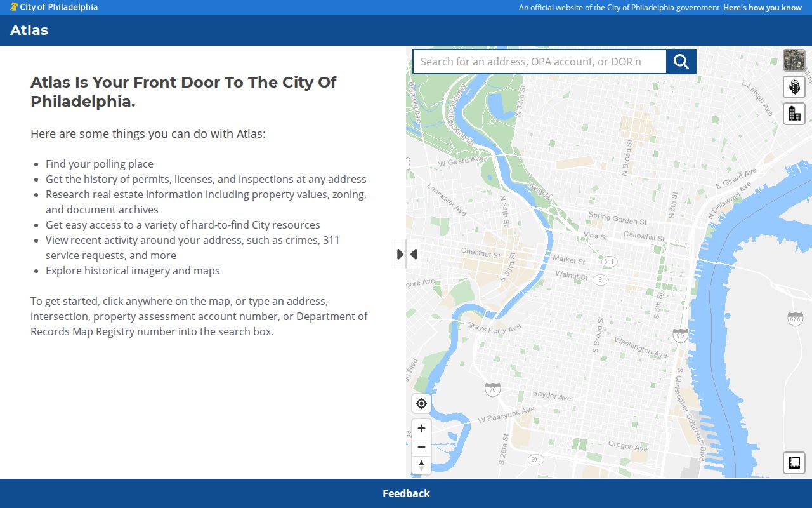
Task: Click the "Spring Garden St" map label
Action: (x=617, y=218)
